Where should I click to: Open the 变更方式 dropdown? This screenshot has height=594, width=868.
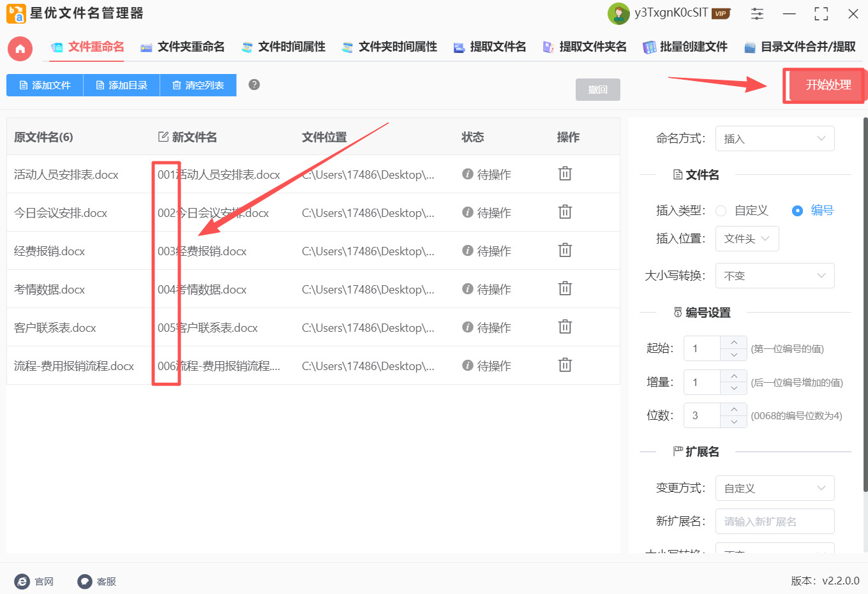click(x=775, y=488)
